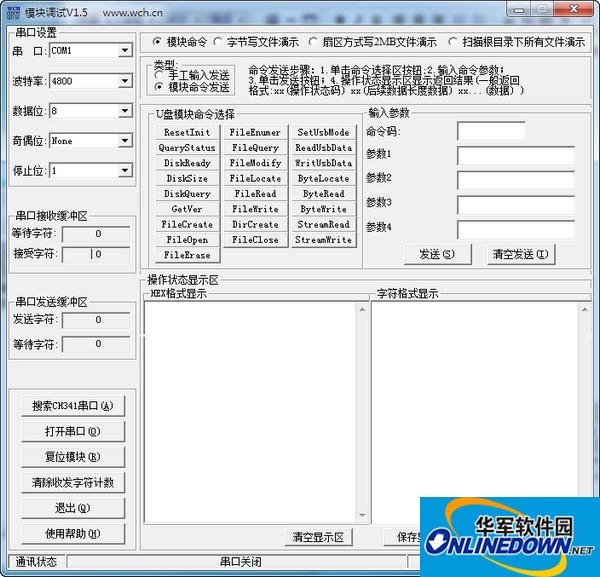Viewport: 600px width, 577px height.
Task: Click the ReadUsbData command button
Action: (324, 148)
